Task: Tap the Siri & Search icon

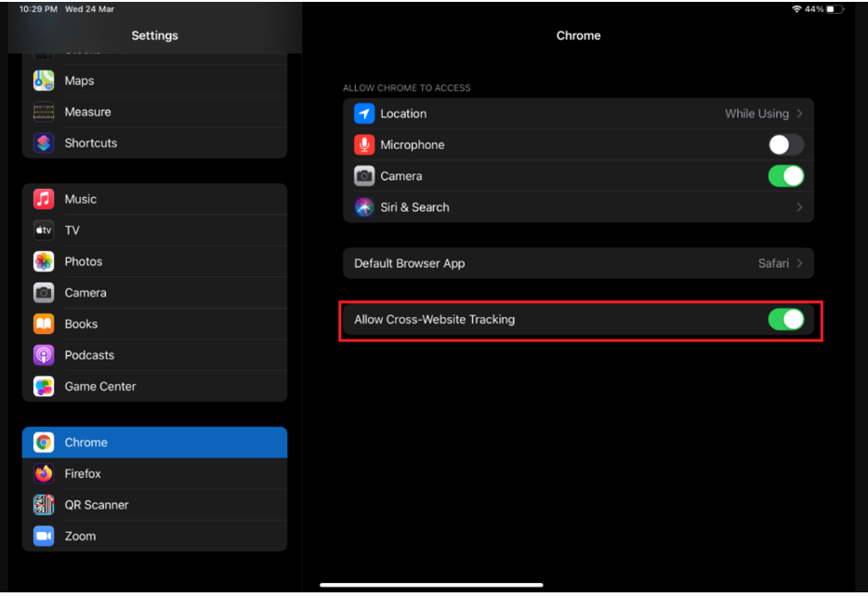Action: point(364,207)
